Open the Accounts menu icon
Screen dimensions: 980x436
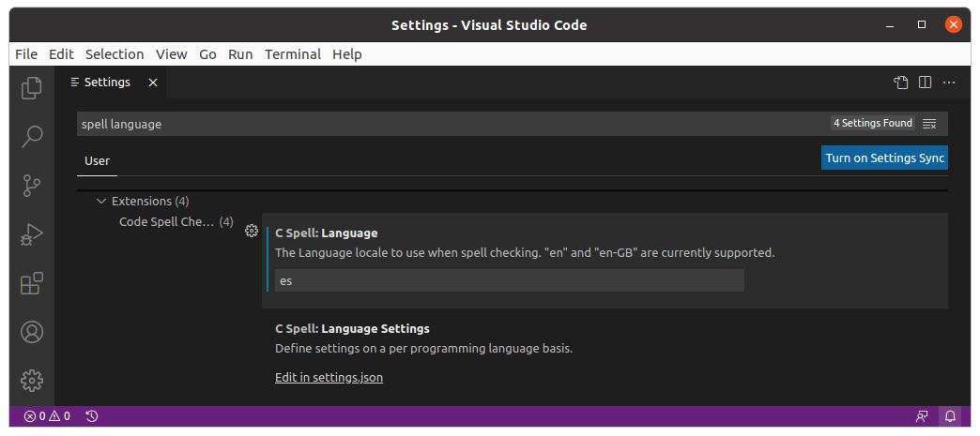32,332
